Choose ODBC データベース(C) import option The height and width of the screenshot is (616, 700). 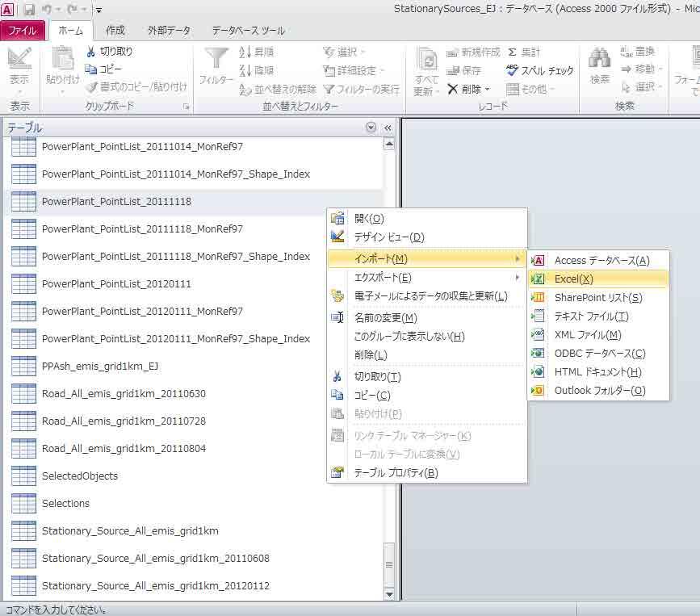pyautogui.click(x=598, y=353)
